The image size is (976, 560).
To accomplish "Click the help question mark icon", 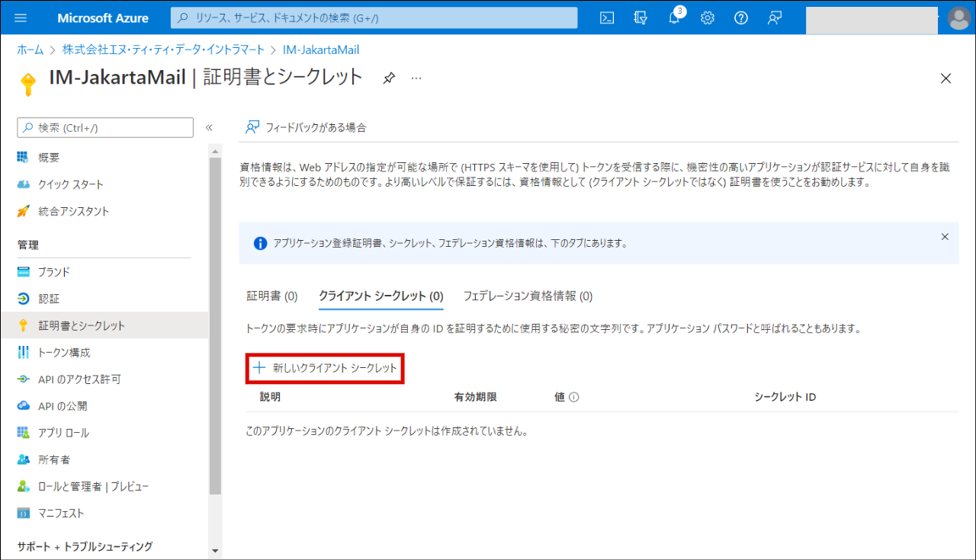I will [741, 18].
